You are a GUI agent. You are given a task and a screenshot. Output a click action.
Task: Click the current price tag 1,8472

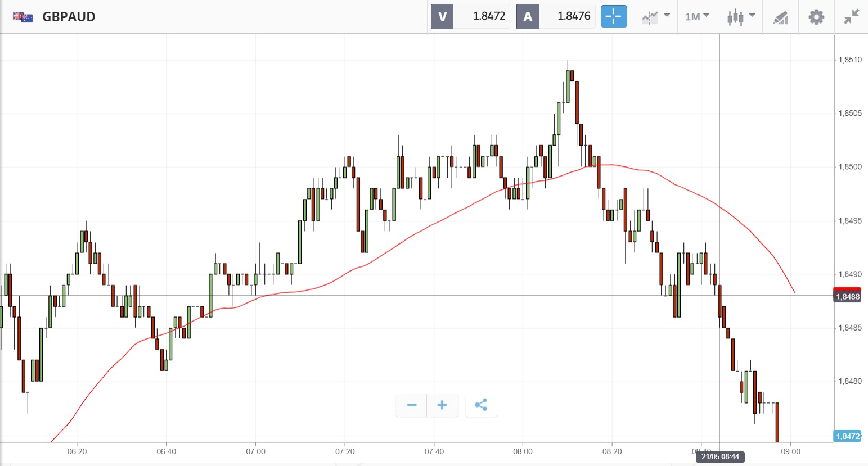point(847,436)
